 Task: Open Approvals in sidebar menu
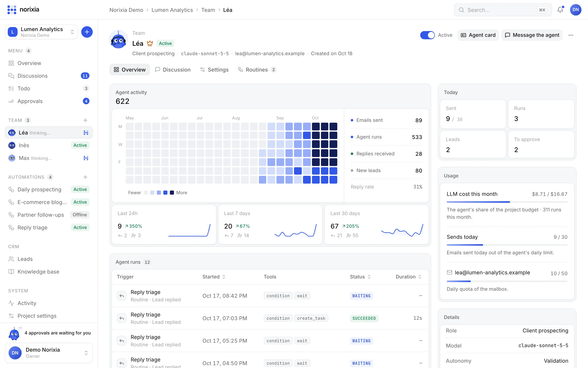(49, 101)
